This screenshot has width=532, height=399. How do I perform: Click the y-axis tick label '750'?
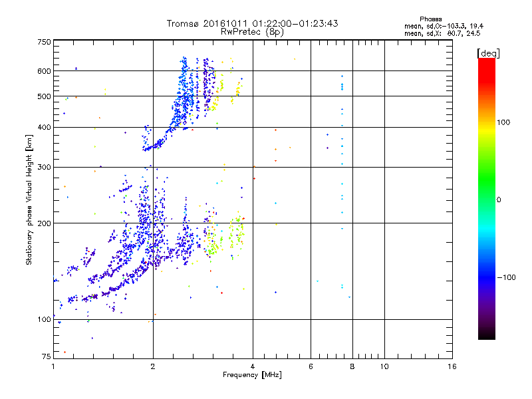pyautogui.click(x=44, y=42)
